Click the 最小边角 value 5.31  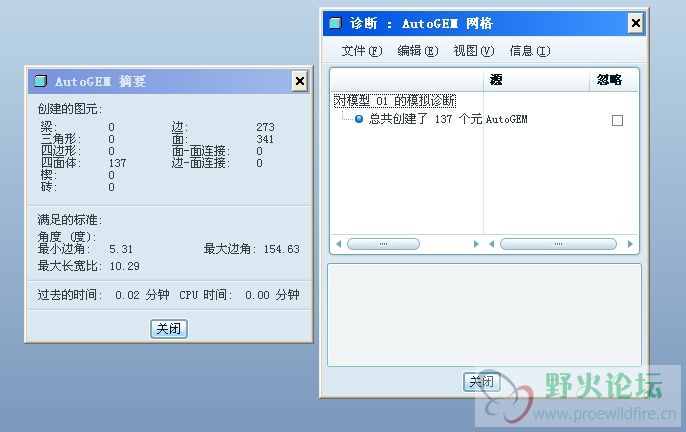121,249
